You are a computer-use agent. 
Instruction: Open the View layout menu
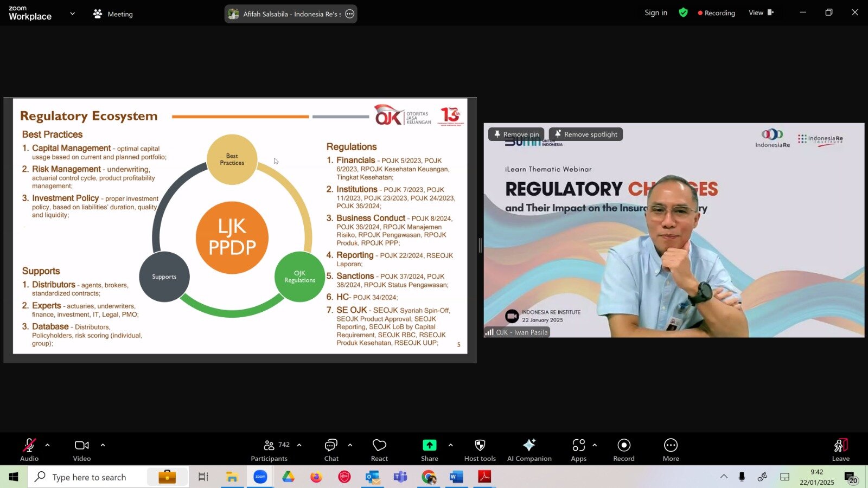pyautogui.click(x=761, y=13)
